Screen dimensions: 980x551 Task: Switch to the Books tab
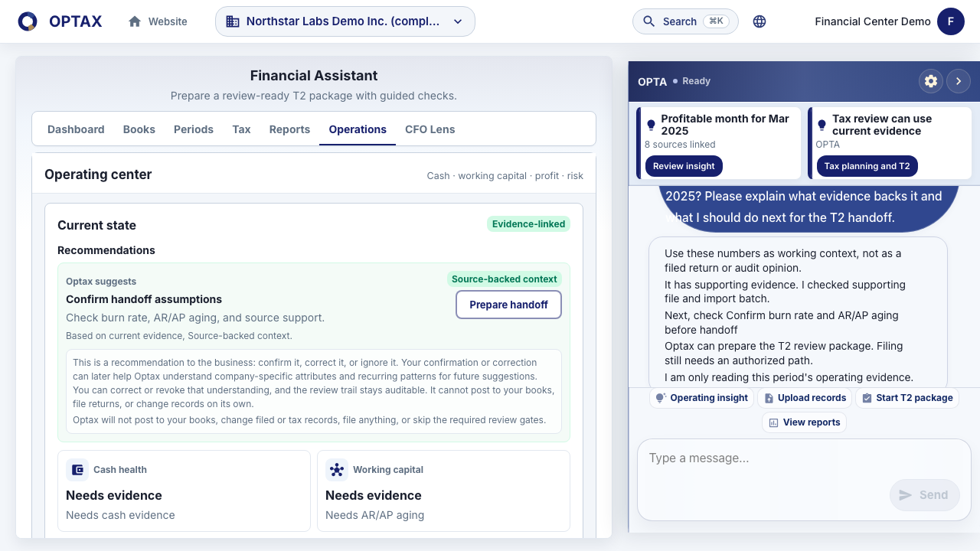coord(139,129)
